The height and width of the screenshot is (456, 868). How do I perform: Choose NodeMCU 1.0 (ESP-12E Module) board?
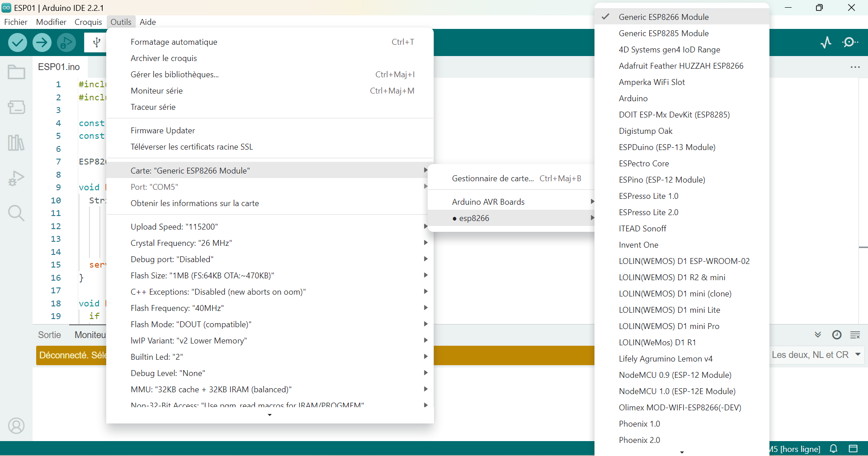(x=682, y=391)
